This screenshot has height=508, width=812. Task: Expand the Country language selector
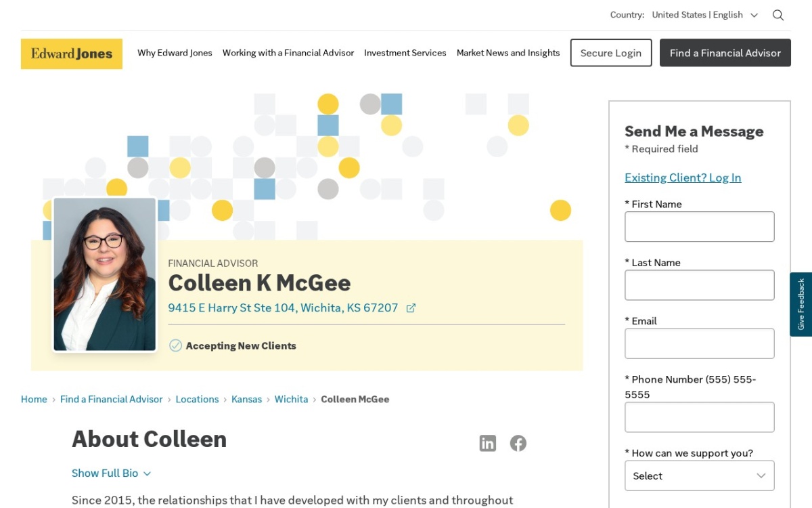[704, 15]
